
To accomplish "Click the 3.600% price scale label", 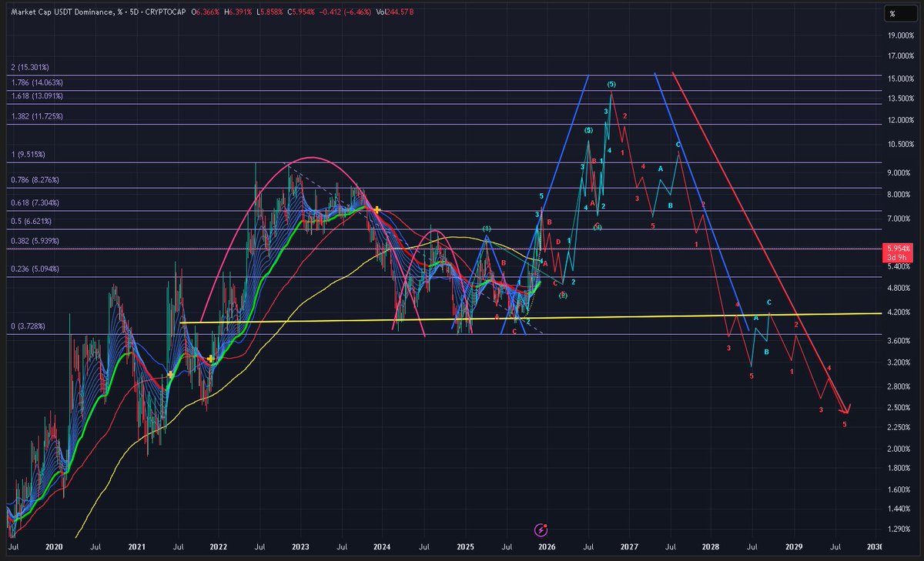I will point(899,341).
